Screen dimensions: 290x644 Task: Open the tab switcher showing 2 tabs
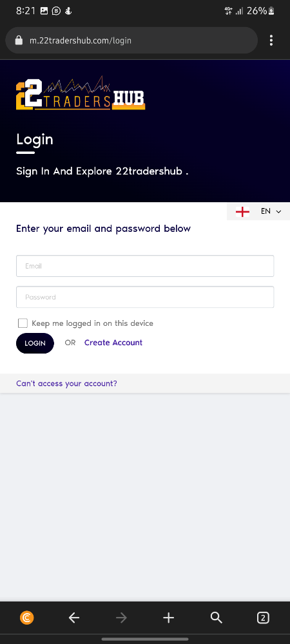(x=263, y=618)
